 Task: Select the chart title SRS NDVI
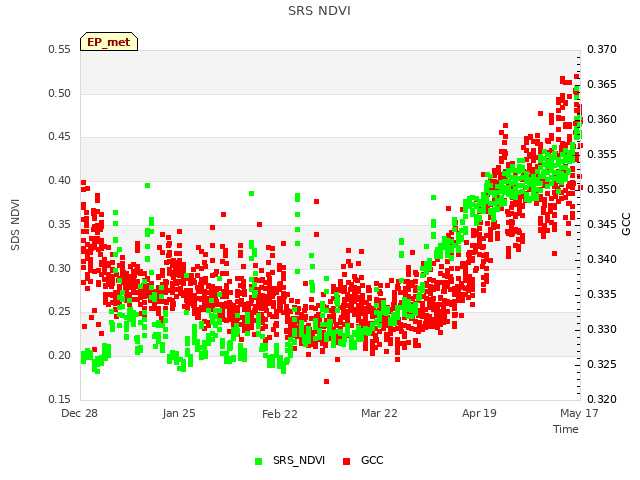319,11
